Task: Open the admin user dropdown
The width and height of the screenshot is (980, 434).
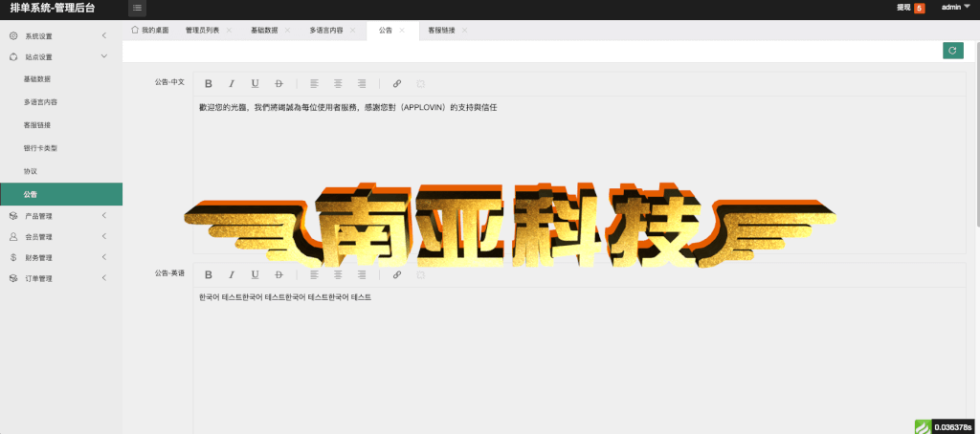Action: pyautogui.click(x=956, y=7)
